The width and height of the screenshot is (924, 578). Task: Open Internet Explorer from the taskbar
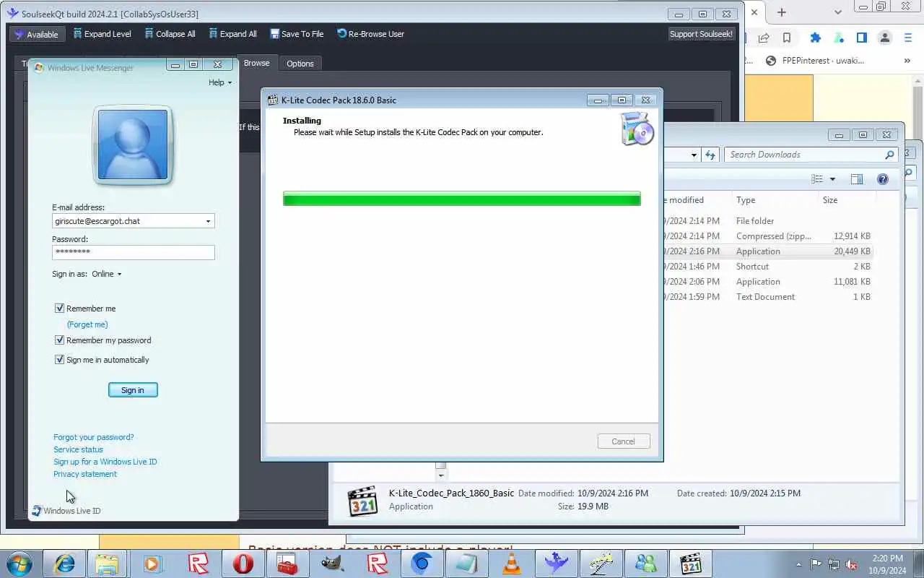(64, 564)
